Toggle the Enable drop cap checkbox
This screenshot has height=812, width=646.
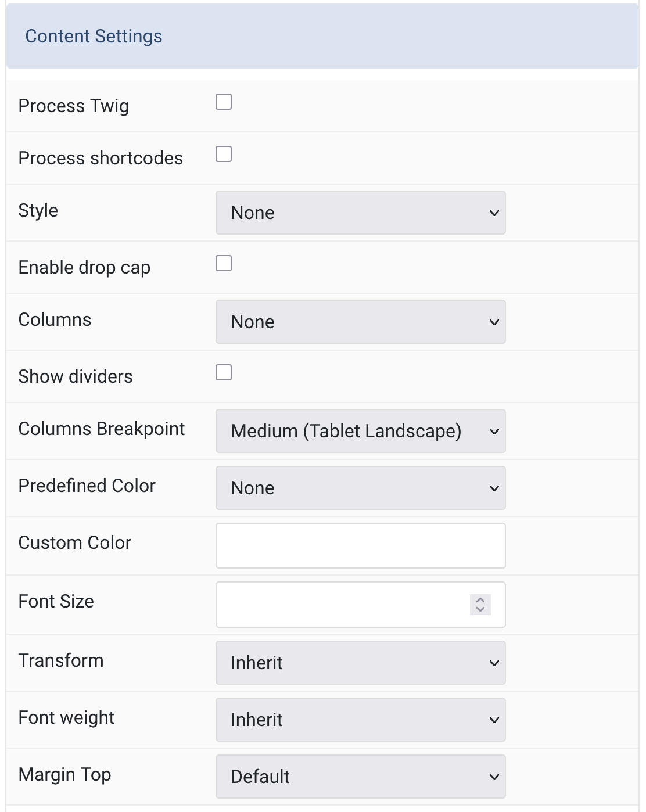(x=224, y=263)
